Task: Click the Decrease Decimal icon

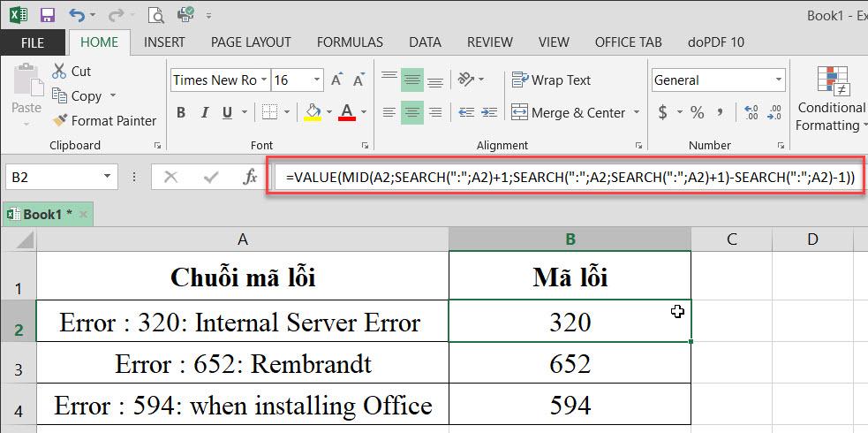Action: [x=775, y=112]
